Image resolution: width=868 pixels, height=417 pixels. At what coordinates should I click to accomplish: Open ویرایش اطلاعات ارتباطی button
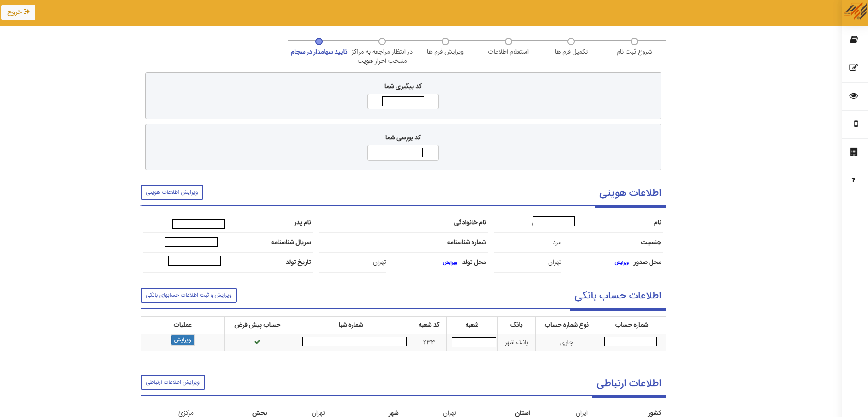[172, 382]
